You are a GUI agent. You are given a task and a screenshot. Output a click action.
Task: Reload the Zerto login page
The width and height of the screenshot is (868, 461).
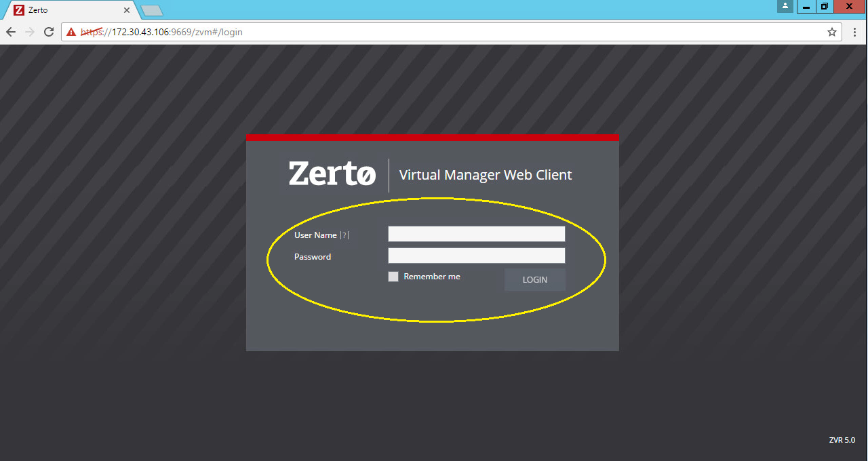click(x=49, y=32)
